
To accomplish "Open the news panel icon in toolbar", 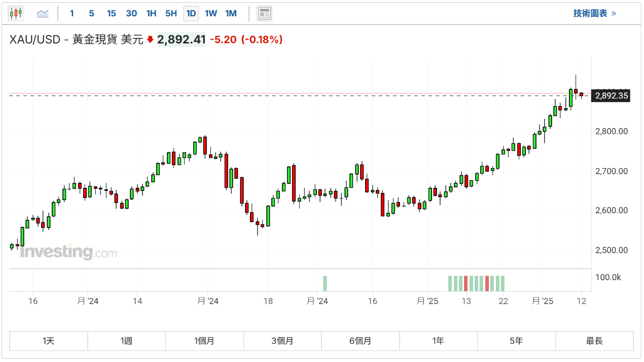I will [264, 13].
